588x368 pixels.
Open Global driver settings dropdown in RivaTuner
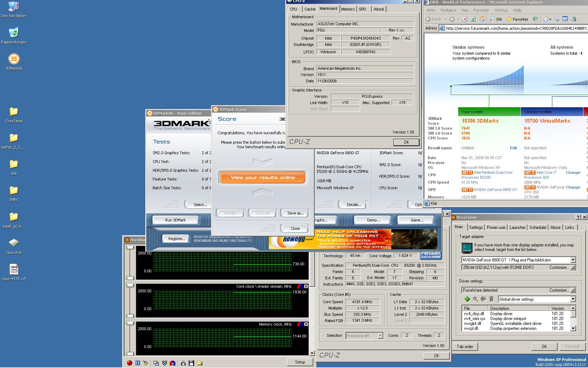coord(573,299)
